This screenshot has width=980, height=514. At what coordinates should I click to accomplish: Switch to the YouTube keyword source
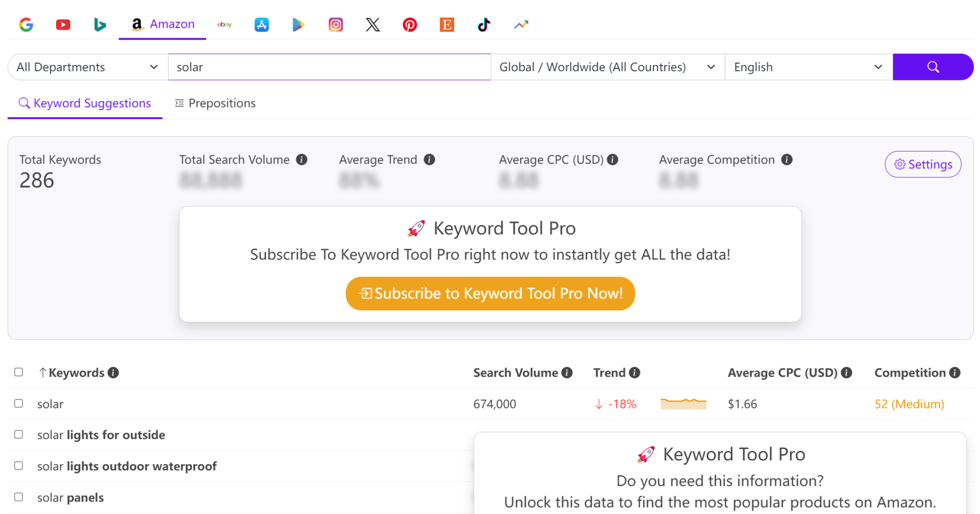coord(63,24)
